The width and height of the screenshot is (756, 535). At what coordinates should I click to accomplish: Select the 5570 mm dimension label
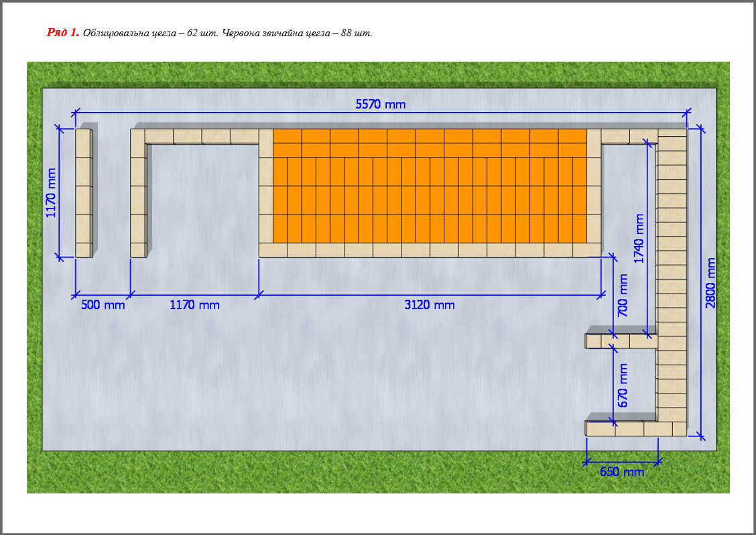pos(380,104)
